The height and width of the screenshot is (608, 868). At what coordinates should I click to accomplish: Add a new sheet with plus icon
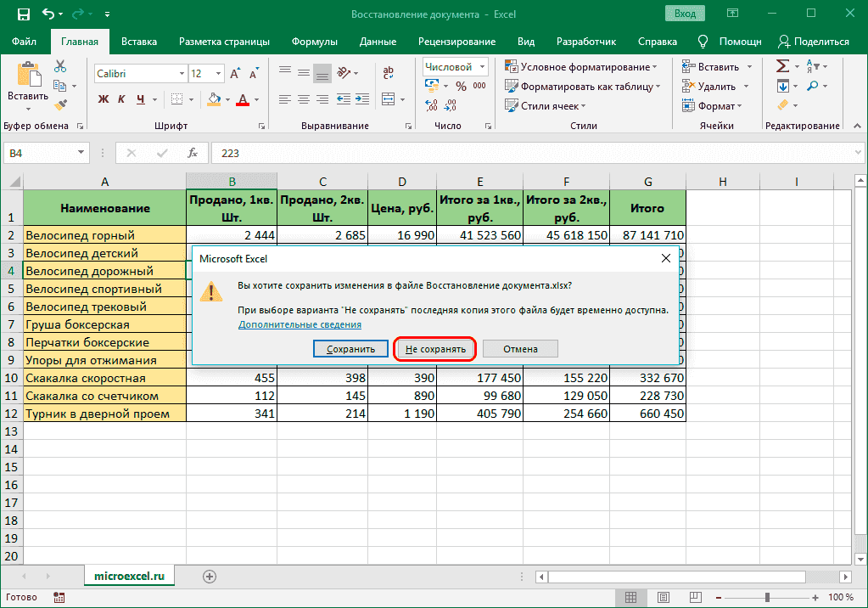pos(209,576)
